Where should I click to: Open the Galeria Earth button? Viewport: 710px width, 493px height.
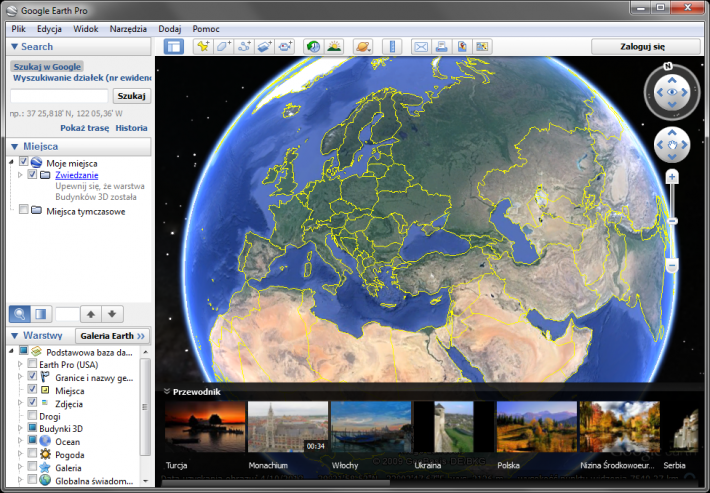click(112, 336)
